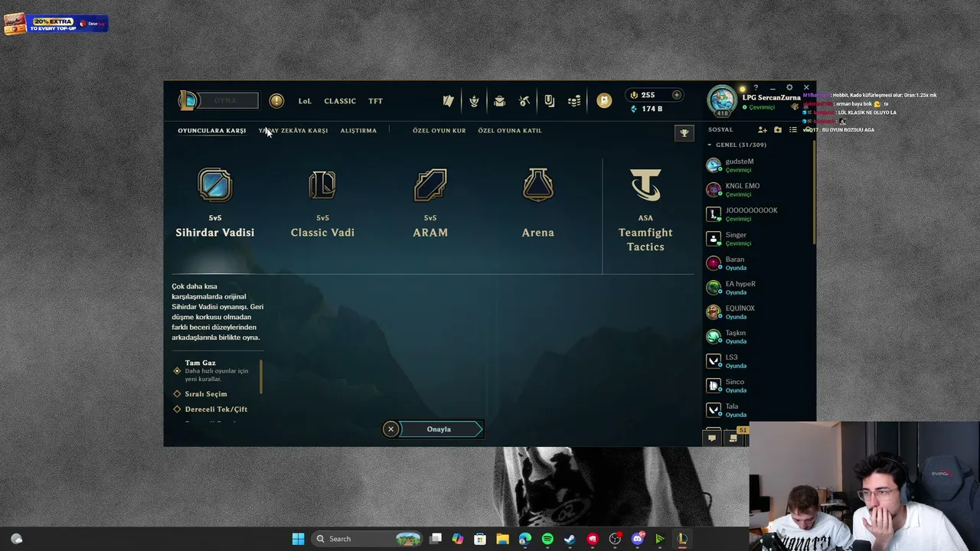Open the missions icon with 51 badge

(733, 438)
